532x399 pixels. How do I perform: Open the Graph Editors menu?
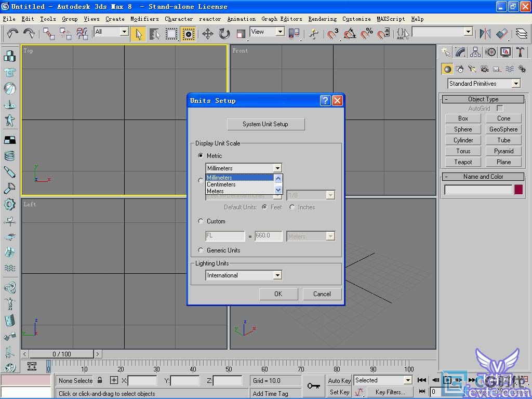point(282,19)
